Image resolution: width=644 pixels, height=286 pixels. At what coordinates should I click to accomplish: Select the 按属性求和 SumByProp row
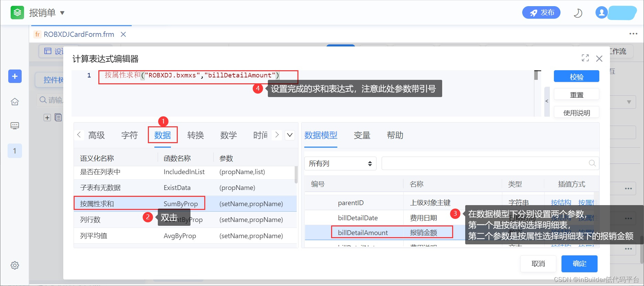click(x=185, y=203)
